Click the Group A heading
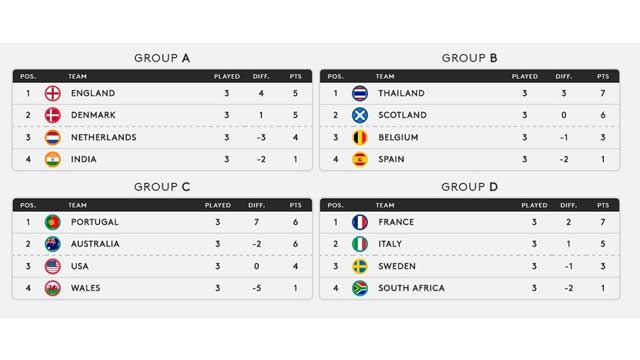 162,58
